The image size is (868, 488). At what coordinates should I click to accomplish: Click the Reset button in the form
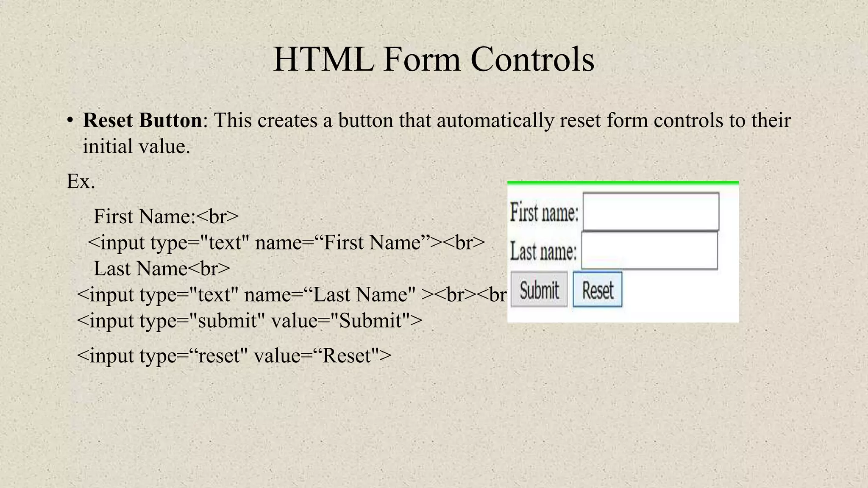[x=598, y=289]
